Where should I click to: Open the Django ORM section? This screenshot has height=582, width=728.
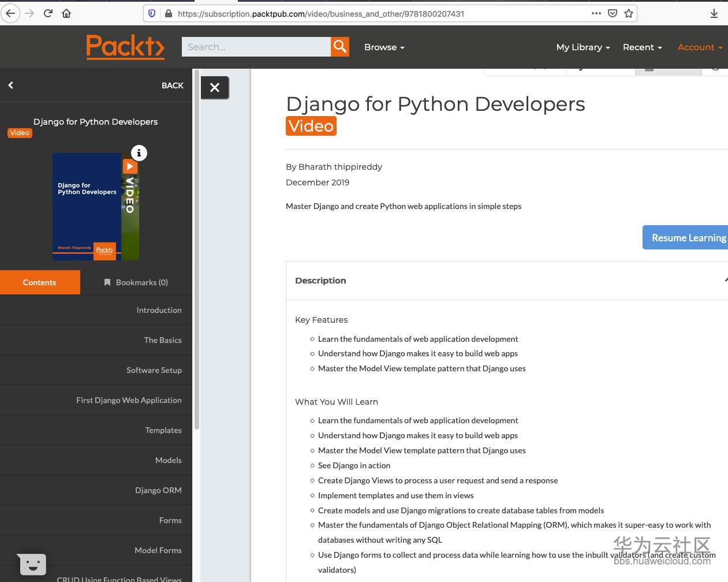pyautogui.click(x=158, y=490)
